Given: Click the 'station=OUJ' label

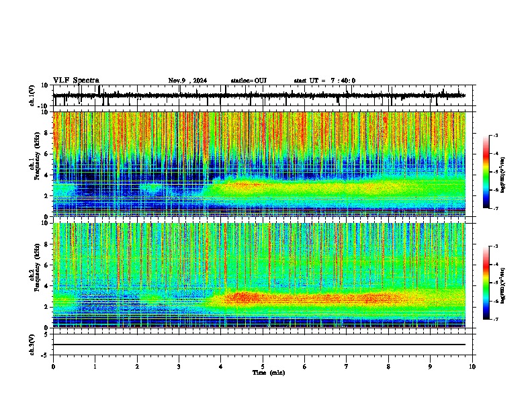Looking at the screenshot, I should click(x=249, y=81).
